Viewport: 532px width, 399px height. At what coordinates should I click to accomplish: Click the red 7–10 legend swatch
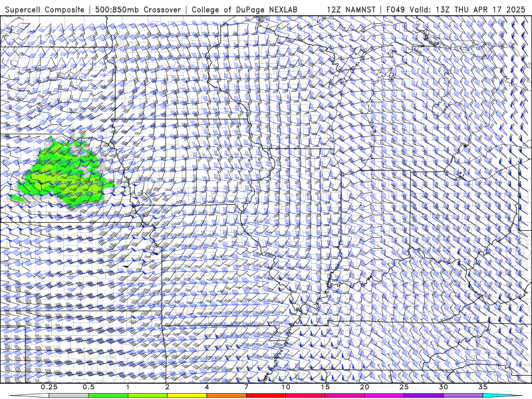265,396
